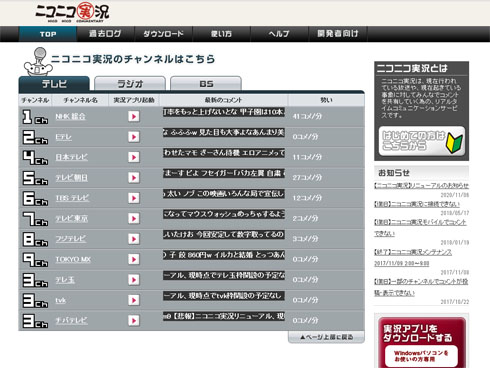490x368 pixels.
Task: Launch the commentary app for テレビ朝日
Action: (x=134, y=178)
